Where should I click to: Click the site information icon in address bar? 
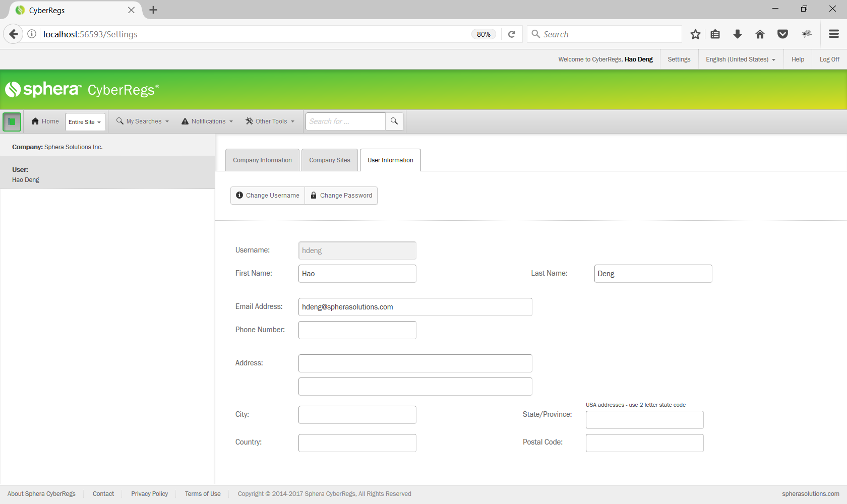pyautogui.click(x=32, y=34)
